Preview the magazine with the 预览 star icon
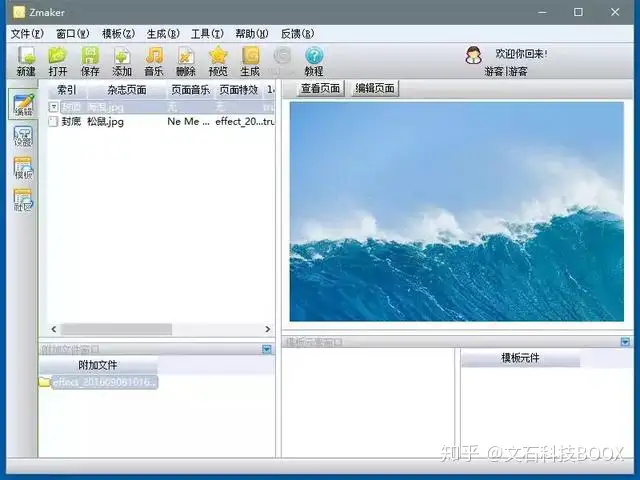Screen dimensions: 640x480 (218, 61)
